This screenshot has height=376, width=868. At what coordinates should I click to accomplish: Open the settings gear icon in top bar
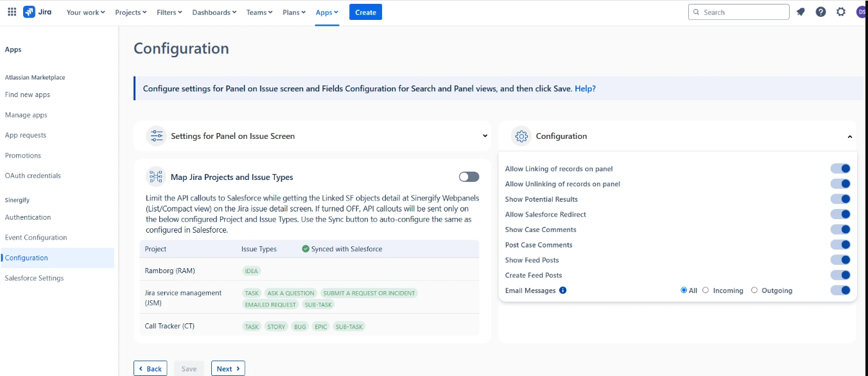tap(841, 12)
